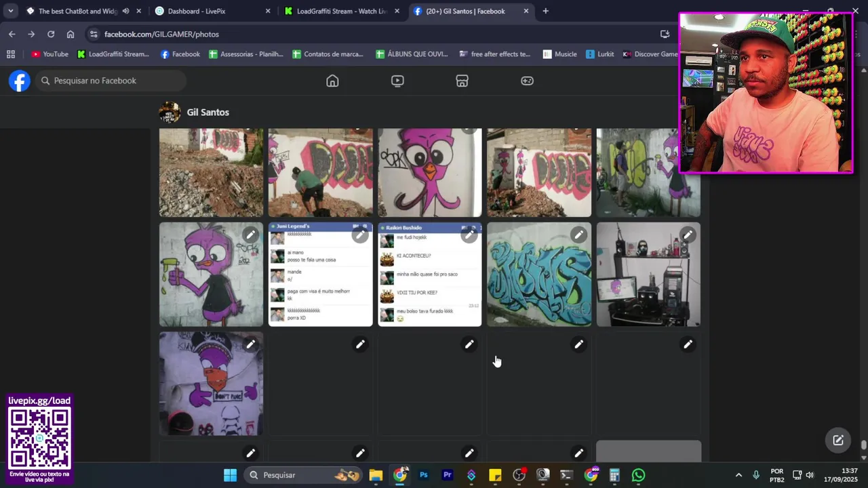The image size is (868, 488).
Task: Open the bird face close-up graffiti photo
Action: pos(430,173)
